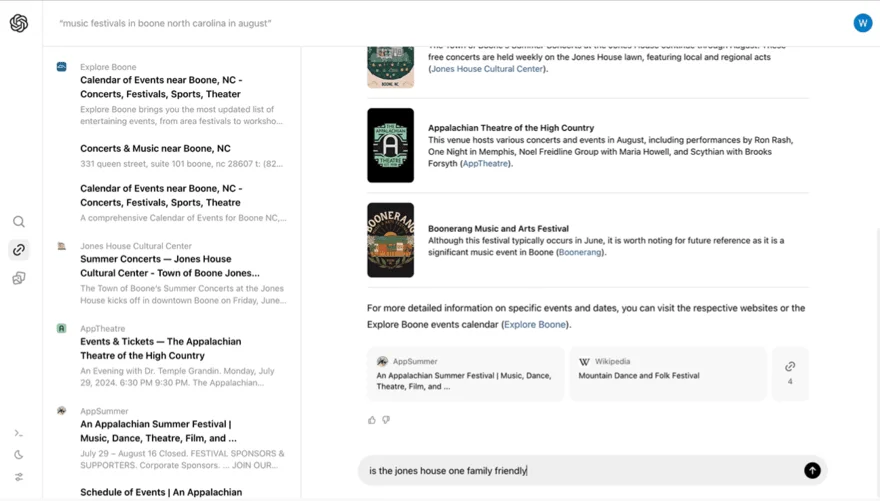This screenshot has height=501, width=880.
Task: Click the Explore Boone source label
Action: [x=108, y=67]
